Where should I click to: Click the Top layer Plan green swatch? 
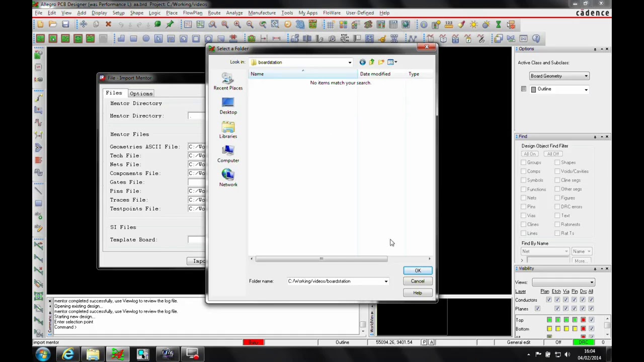pyautogui.click(x=549, y=320)
